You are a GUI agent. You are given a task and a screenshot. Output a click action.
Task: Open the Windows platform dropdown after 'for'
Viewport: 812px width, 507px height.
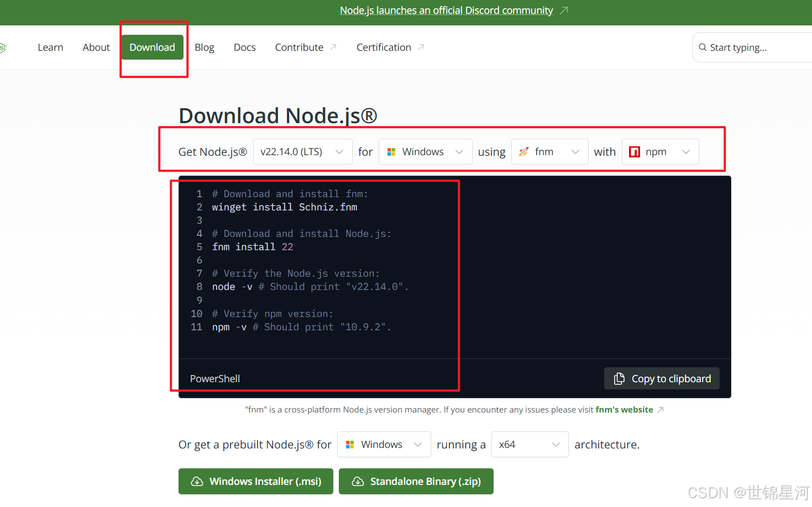click(x=426, y=152)
